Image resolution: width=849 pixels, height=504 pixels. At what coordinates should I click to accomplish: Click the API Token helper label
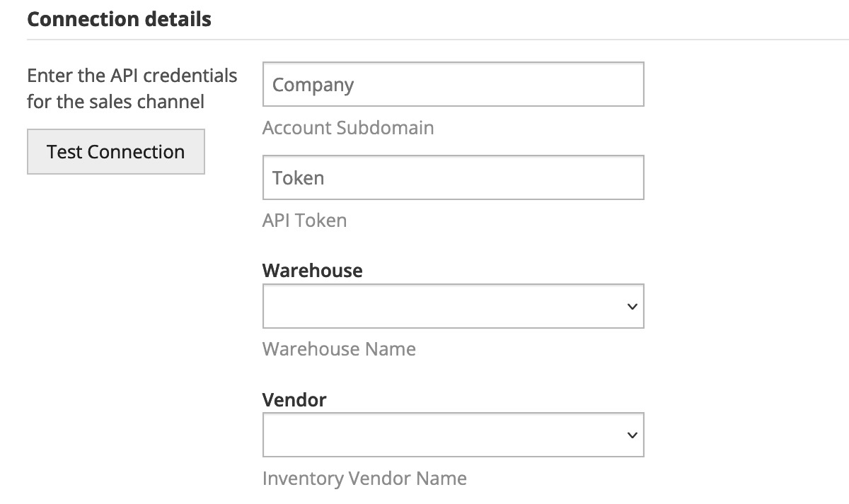point(304,221)
